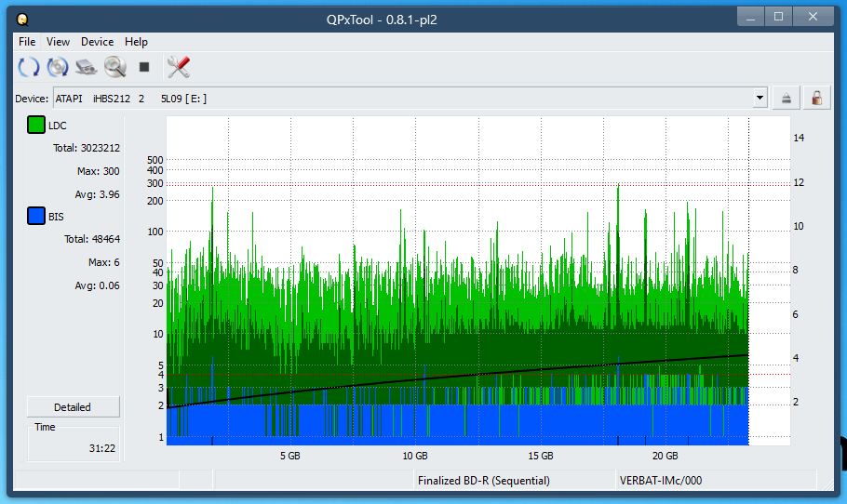The height and width of the screenshot is (504, 847).
Task: Open the Device menu
Action: (x=97, y=42)
